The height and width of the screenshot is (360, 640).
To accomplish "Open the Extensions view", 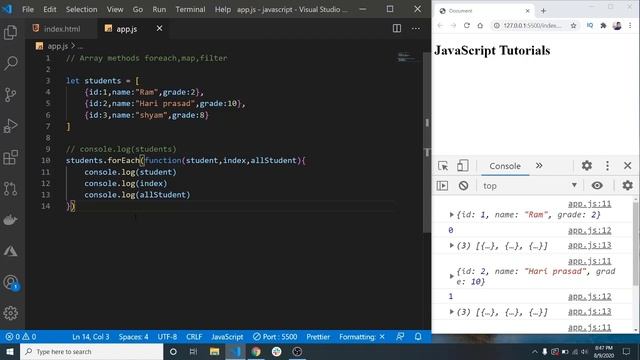I will [x=11, y=157].
